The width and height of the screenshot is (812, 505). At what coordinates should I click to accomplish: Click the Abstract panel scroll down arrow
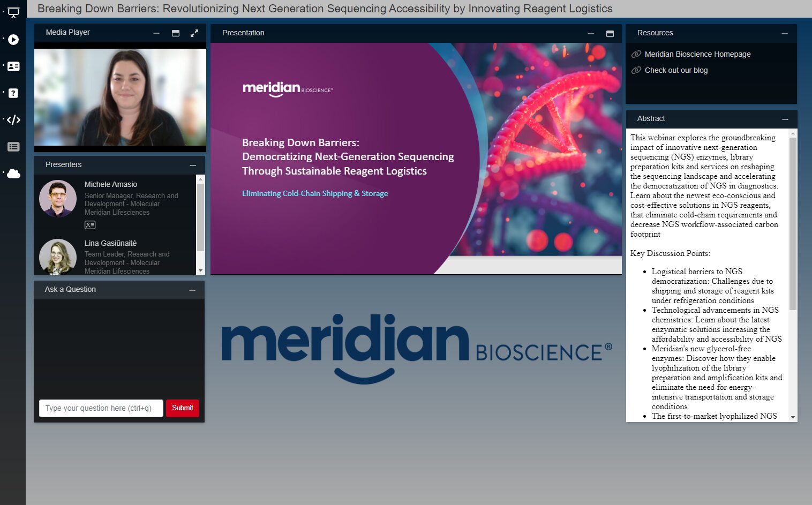pos(793,417)
